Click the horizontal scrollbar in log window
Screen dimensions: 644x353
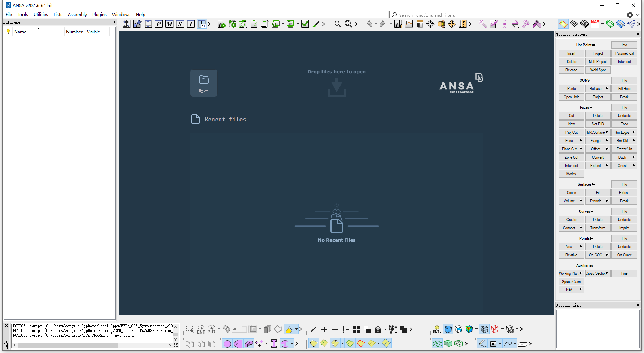point(67,345)
